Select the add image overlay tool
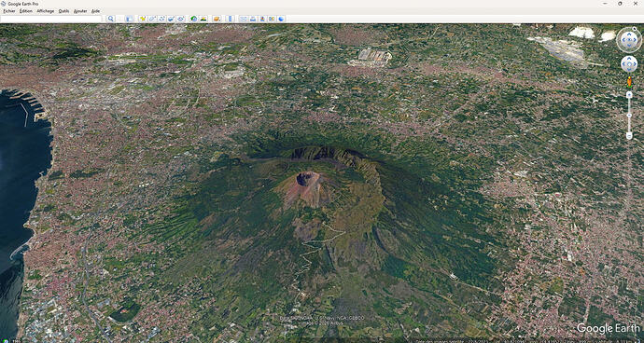This screenshot has height=343, width=644. tap(172, 19)
